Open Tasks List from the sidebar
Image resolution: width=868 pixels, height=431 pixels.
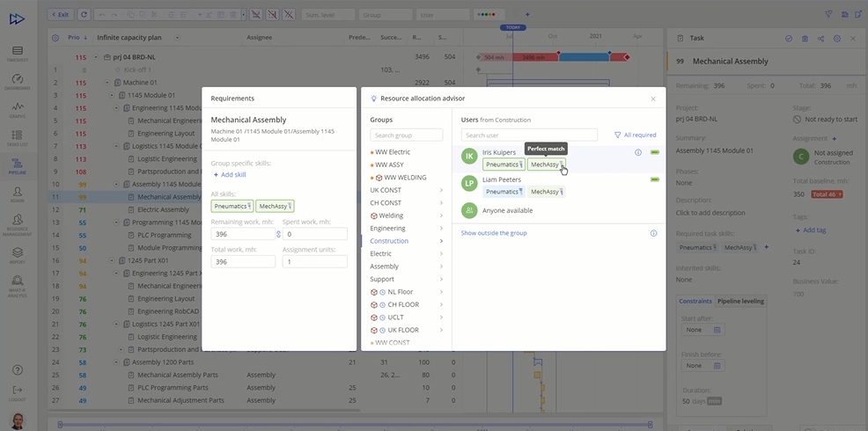click(18, 136)
